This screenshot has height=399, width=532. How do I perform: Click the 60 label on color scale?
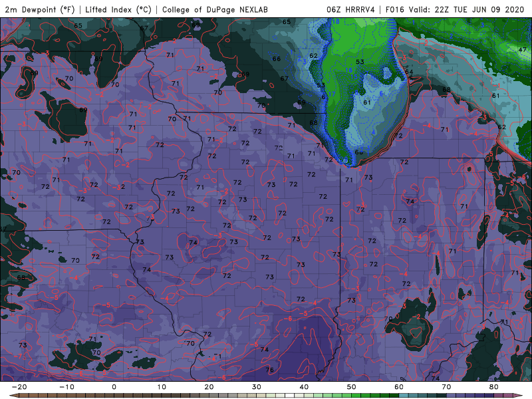click(x=399, y=387)
